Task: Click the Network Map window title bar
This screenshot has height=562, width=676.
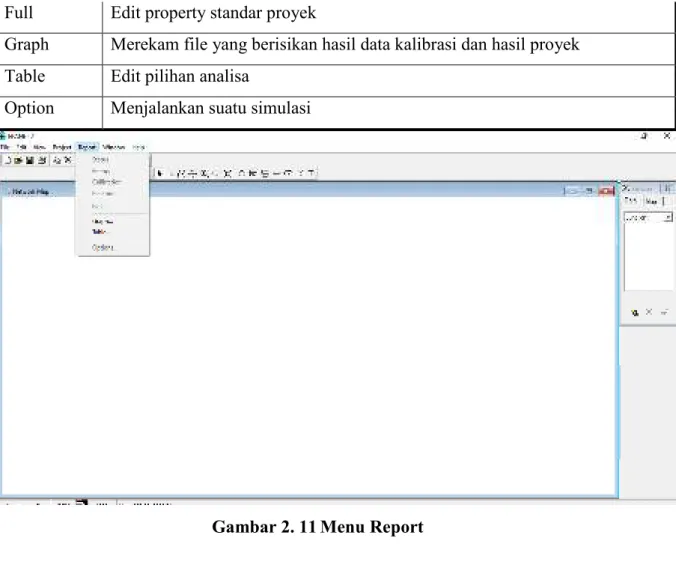Action: click(308, 191)
